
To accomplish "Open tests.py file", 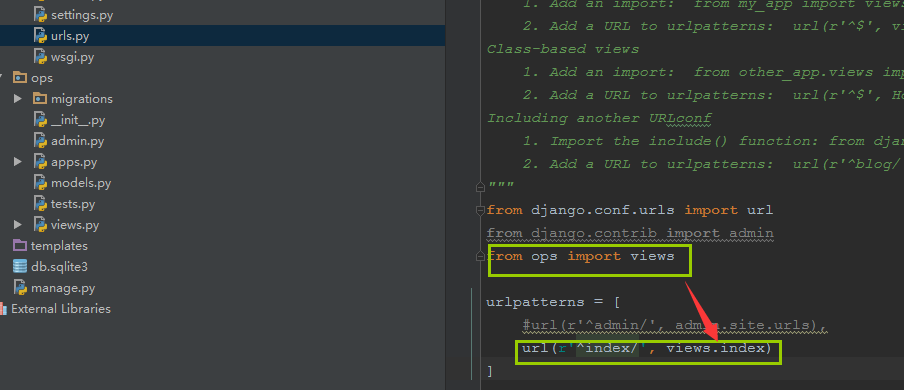I will [x=73, y=204].
